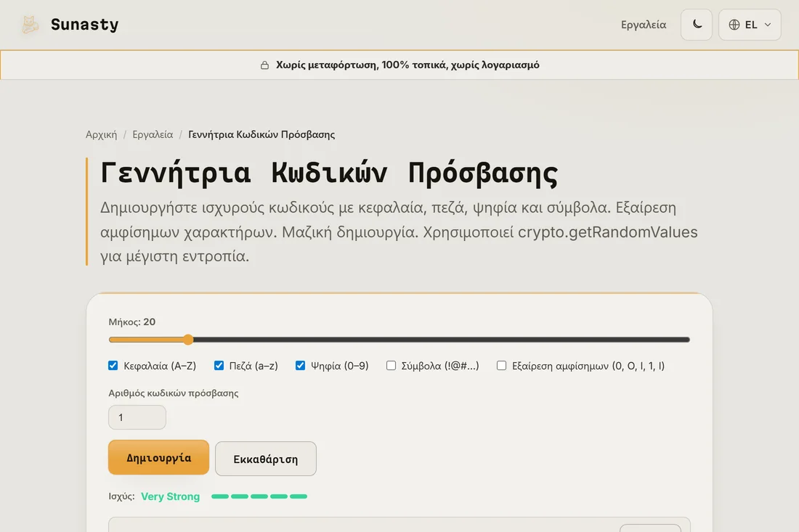Click the dark part of the Μήκος slider track
This screenshot has width=799, height=532.
point(442,340)
